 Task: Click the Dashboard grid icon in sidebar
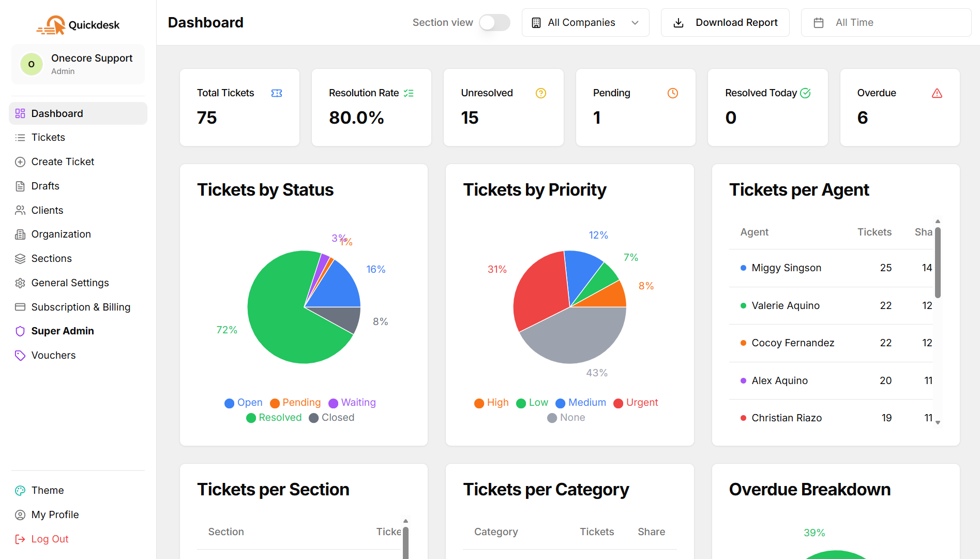(x=20, y=113)
